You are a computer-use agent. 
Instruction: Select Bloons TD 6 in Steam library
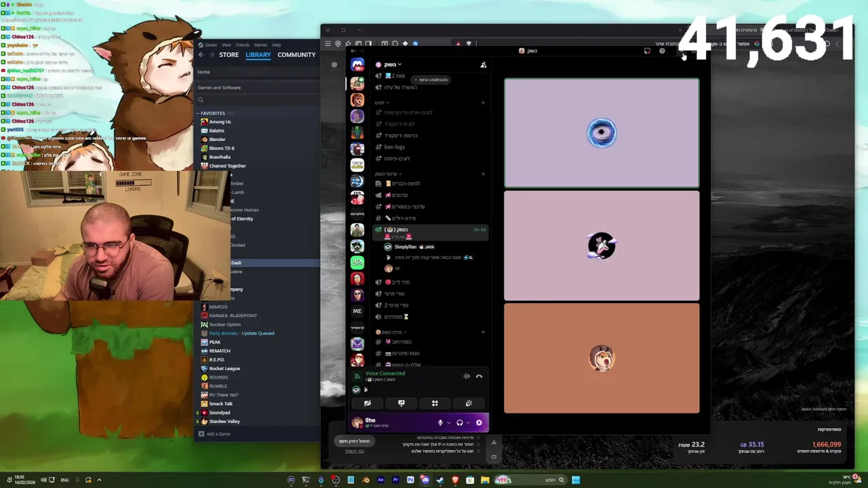pyautogui.click(x=222, y=148)
